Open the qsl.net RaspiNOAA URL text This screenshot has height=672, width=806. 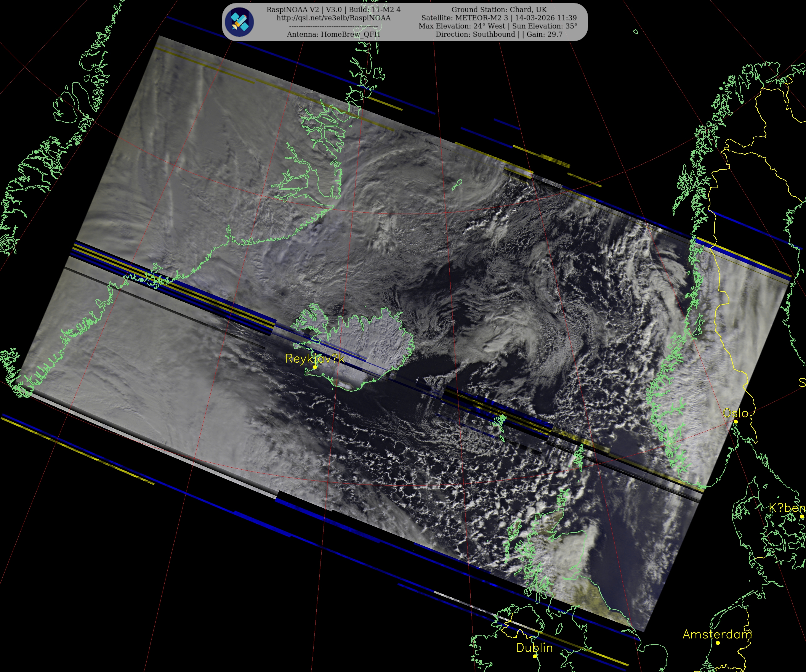333,18
